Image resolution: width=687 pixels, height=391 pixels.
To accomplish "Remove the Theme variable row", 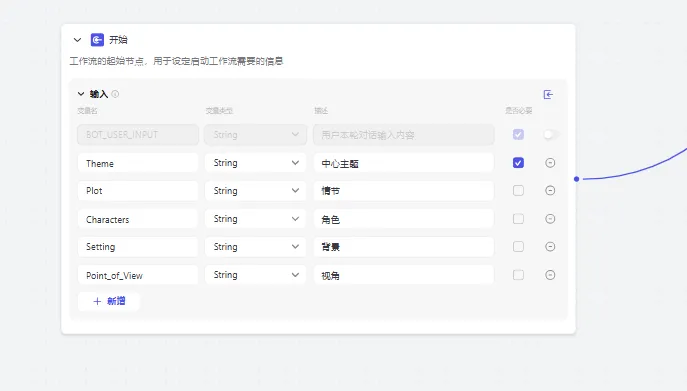I will (550, 163).
